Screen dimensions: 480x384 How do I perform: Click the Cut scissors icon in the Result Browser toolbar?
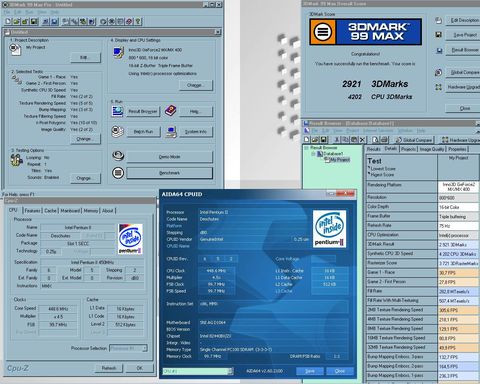[x=337, y=139]
